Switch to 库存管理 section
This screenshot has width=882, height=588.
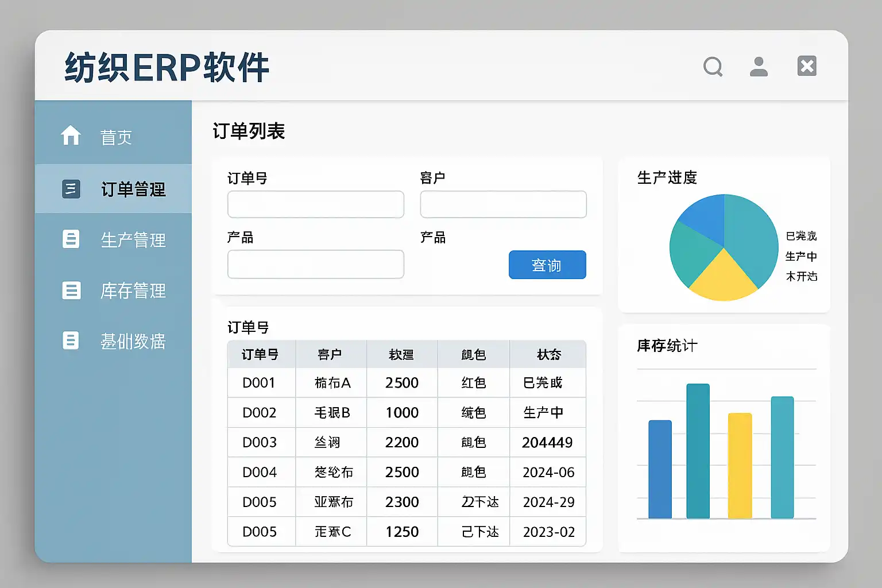(133, 291)
